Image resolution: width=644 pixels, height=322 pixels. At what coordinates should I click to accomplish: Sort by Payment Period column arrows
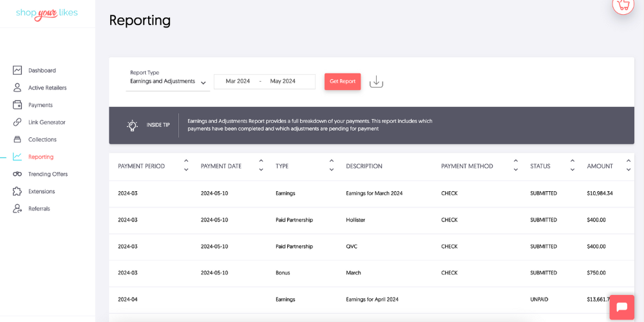point(186,165)
